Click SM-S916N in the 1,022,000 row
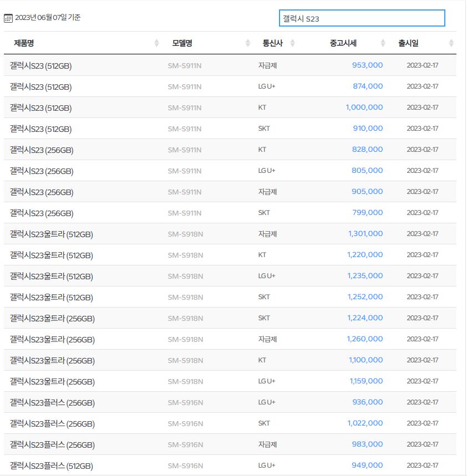 click(x=185, y=423)
